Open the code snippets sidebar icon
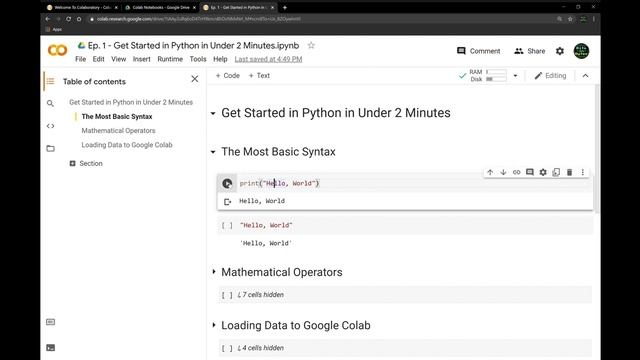 click(x=50, y=126)
